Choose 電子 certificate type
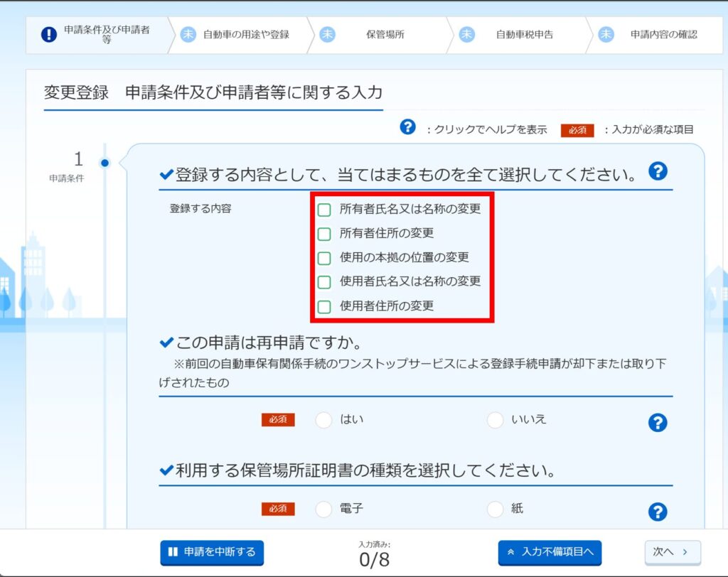This screenshot has height=577, width=728. coord(323,509)
